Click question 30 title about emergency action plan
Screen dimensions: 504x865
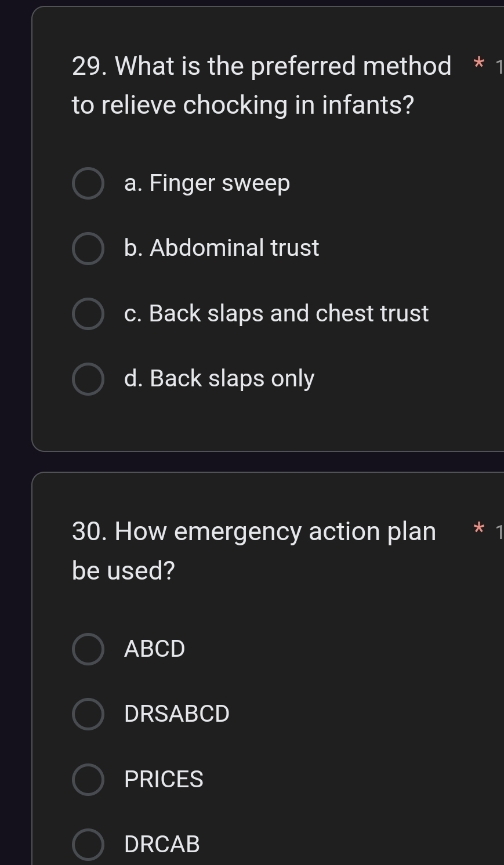253,551
